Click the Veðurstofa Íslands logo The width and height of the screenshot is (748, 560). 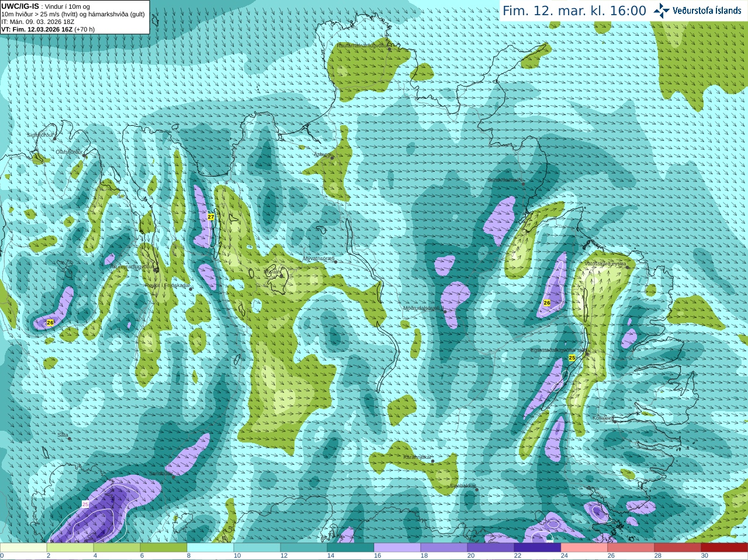698,11
